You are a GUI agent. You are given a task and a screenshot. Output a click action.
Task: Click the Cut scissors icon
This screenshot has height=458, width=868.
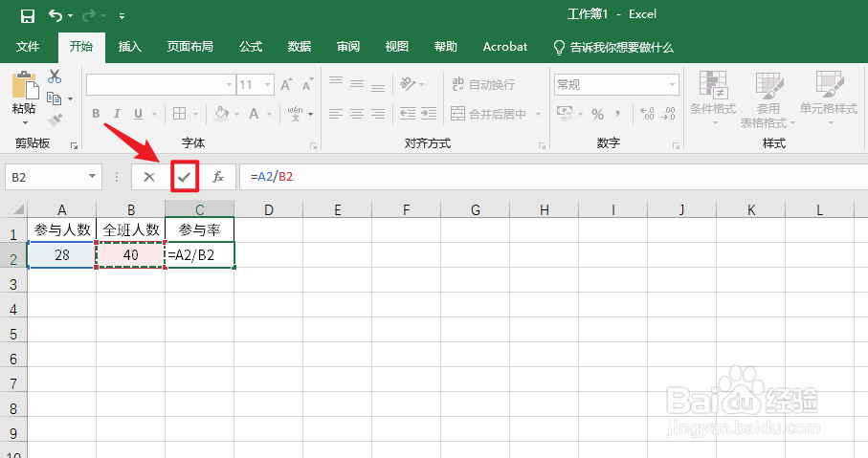coord(55,76)
